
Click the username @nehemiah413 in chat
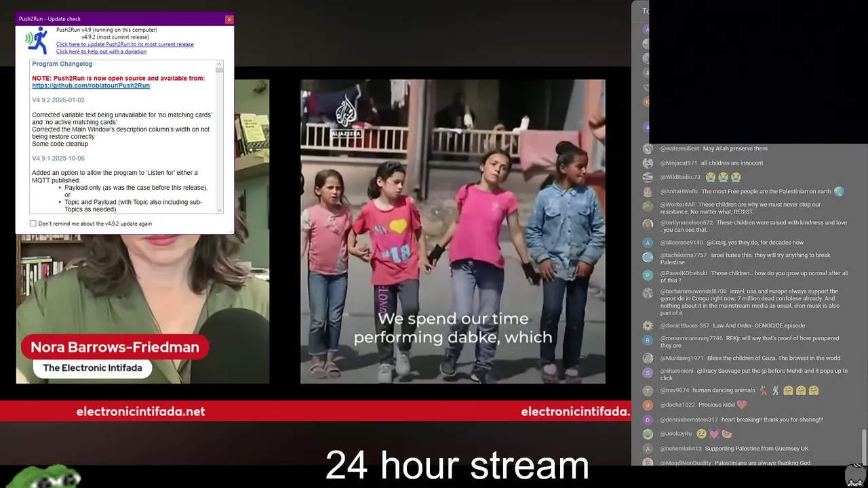680,449
